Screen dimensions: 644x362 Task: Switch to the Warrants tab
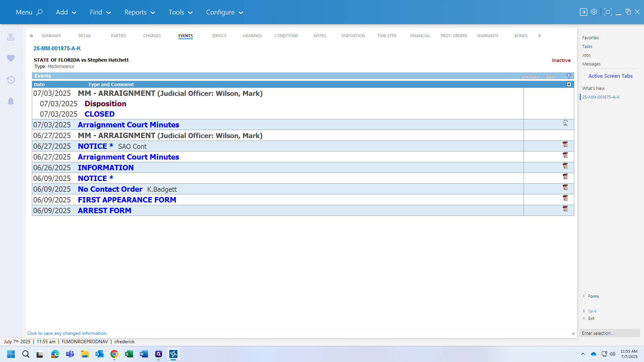click(x=487, y=36)
